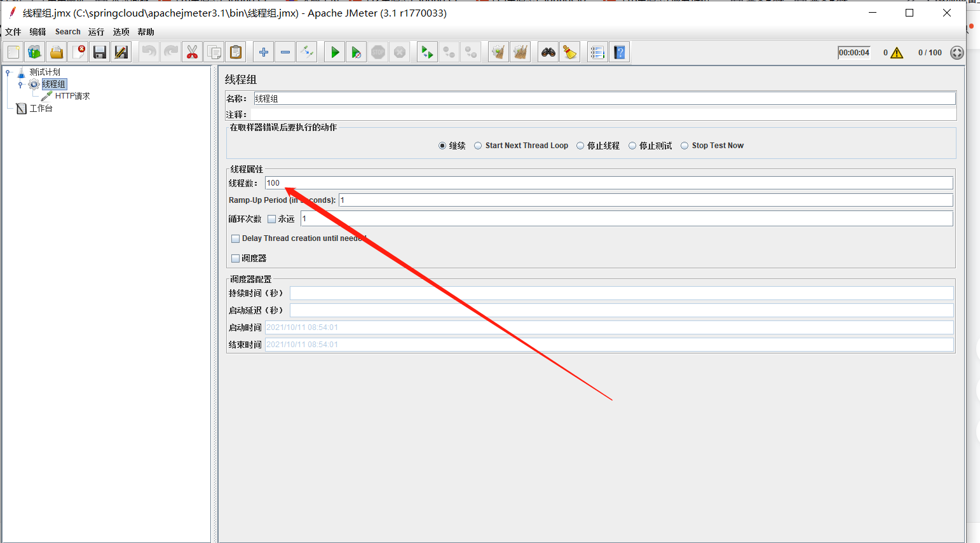Click the remote engine status icon
The image size is (980, 543).
957,53
